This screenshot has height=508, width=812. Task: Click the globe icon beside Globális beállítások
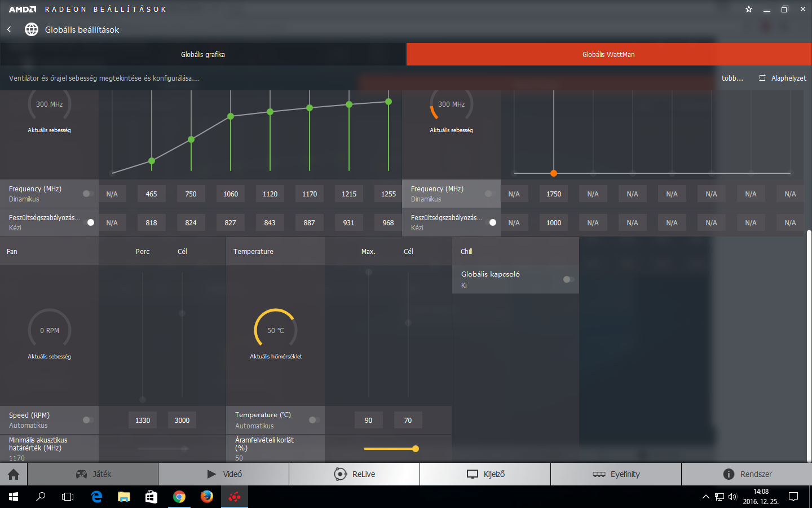(x=32, y=29)
